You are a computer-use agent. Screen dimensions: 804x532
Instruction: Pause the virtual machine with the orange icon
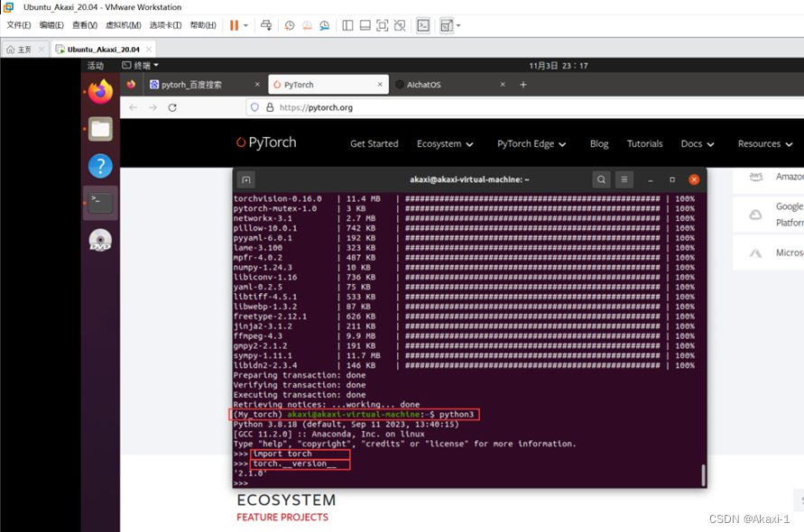[x=234, y=25]
